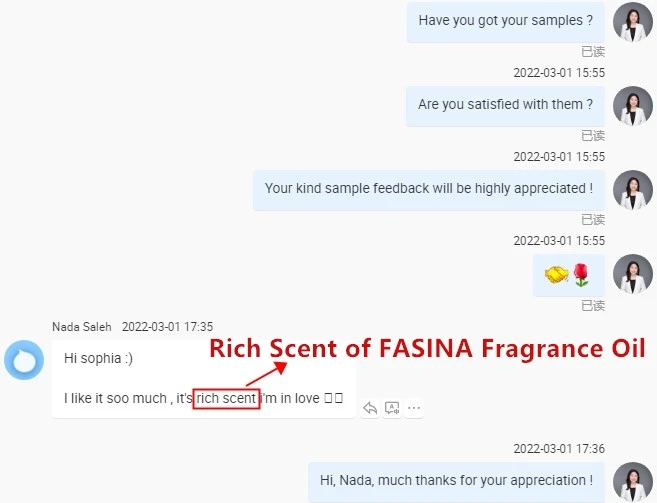This screenshot has height=503, width=657.
Task: Click the 'Hi, Nada, much thanks' message bubble
Action: click(456, 481)
